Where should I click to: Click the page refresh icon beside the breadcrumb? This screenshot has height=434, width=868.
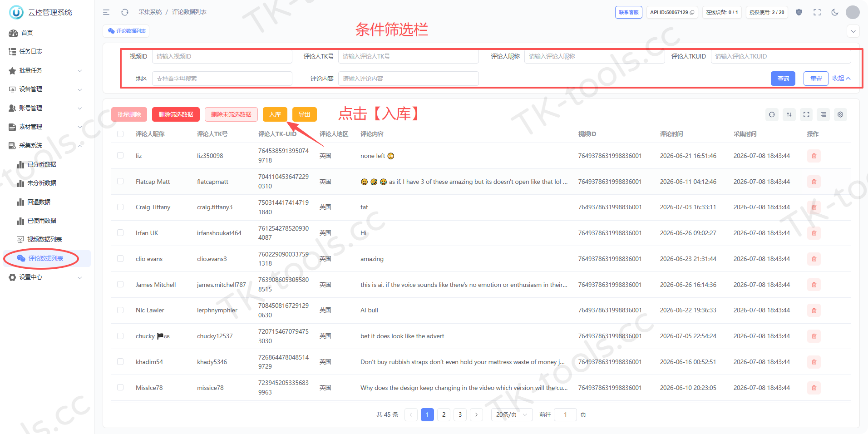(x=125, y=12)
